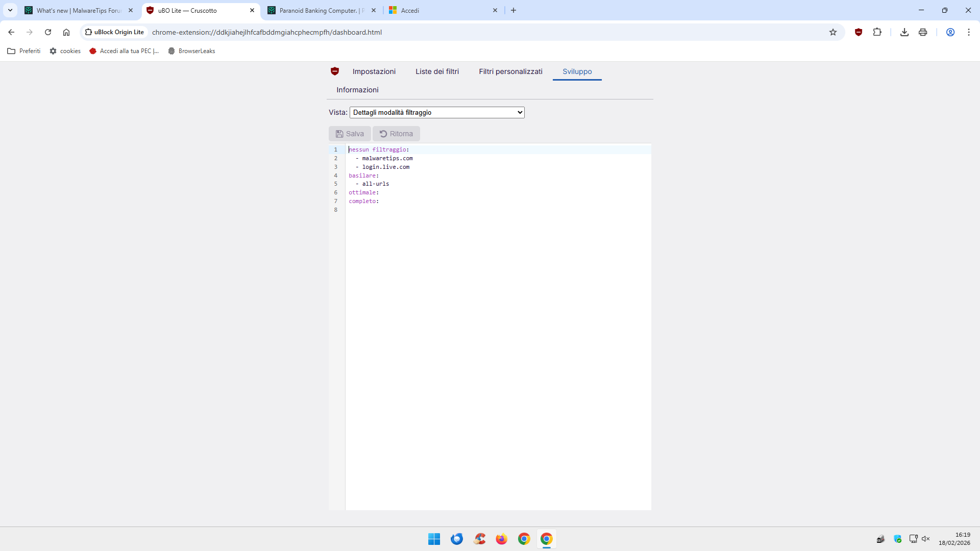Click the 'ottimale:' line in editor
Screen dimensions: 980x551
pos(364,192)
